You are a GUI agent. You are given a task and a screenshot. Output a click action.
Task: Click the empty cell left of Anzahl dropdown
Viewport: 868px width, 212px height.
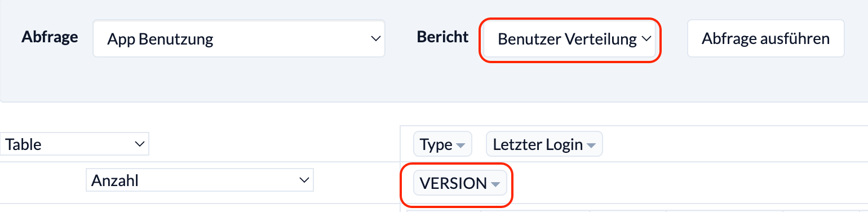(x=42, y=180)
